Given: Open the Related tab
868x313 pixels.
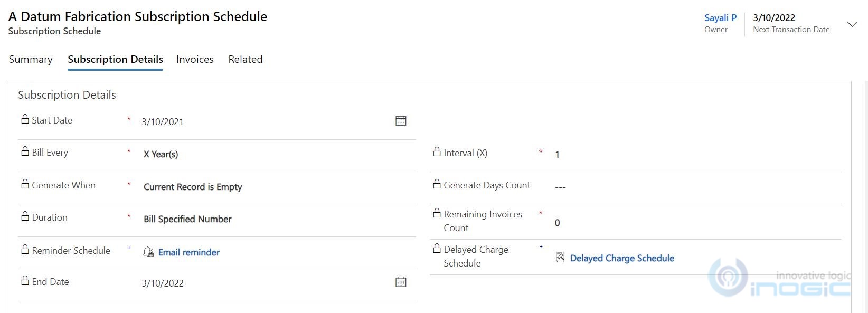Looking at the screenshot, I should click(x=245, y=59).
